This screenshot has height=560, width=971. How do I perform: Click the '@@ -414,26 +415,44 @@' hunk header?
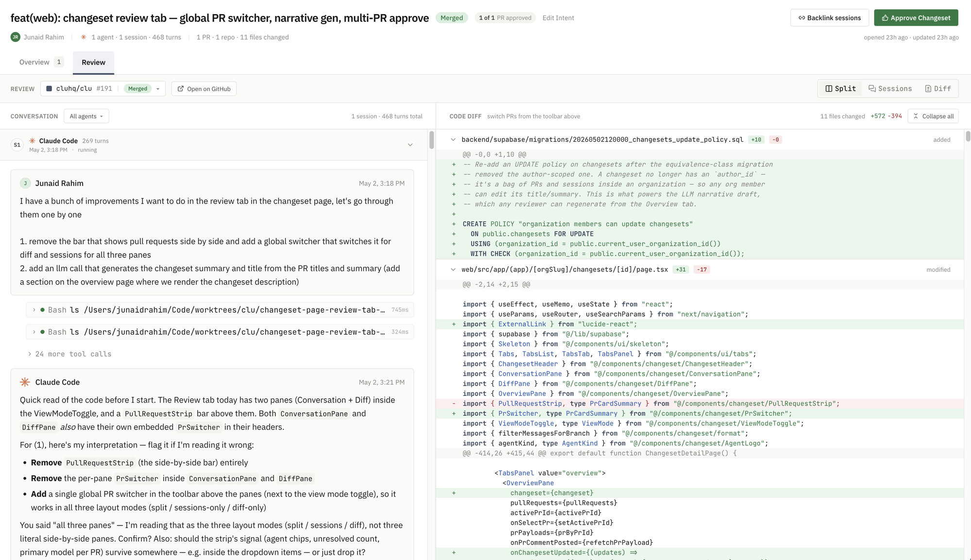(599, 453)
